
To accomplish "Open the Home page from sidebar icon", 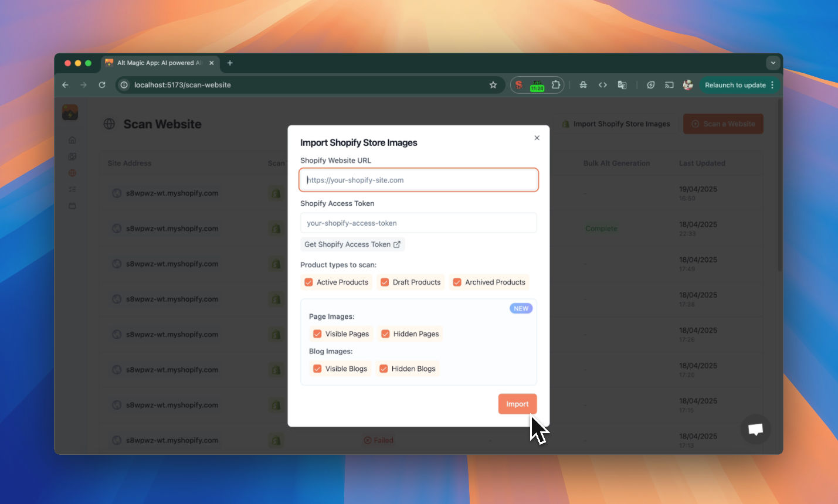I will 72,140.
